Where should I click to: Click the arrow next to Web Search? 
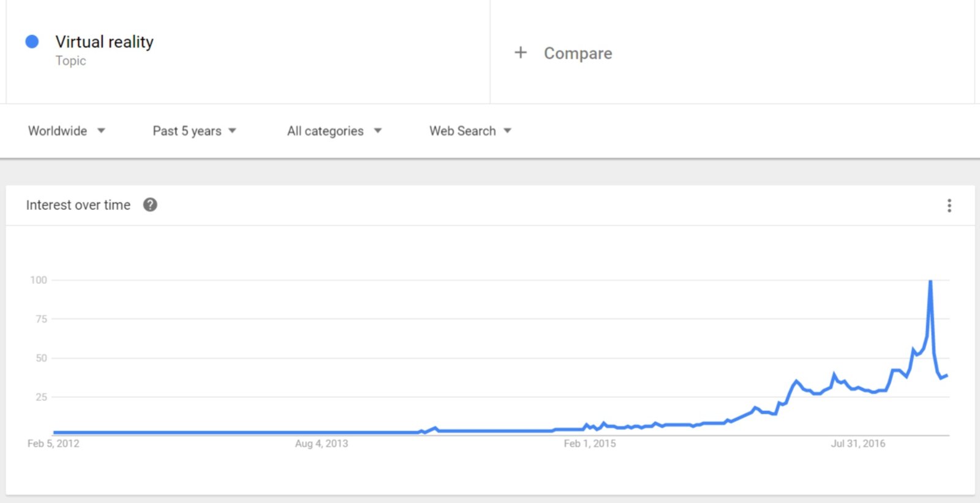[507, 130]
